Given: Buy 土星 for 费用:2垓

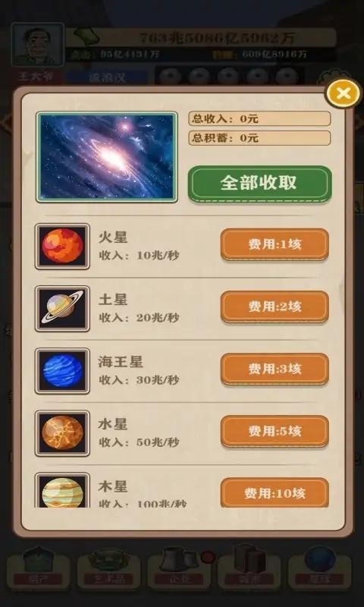Looking at the screenshot, I should pos(275,307).
